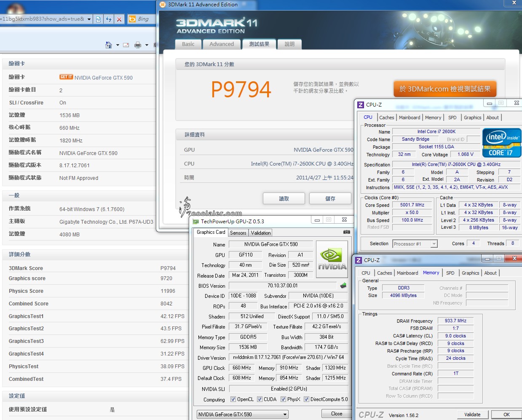Click the BIOS save chip icon in GPU-Z

[343, 285]
